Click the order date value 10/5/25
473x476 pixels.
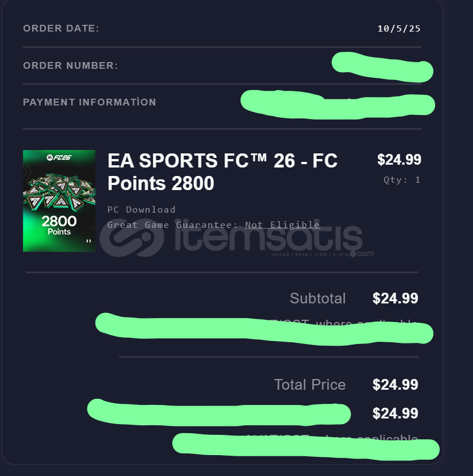(399, 29)
